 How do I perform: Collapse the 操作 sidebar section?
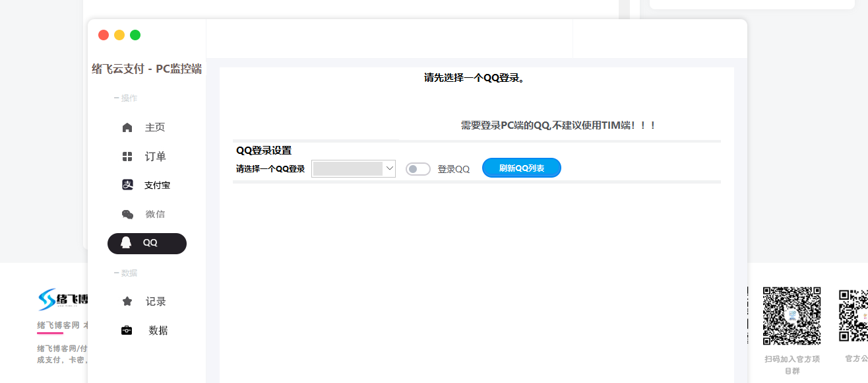click(125, 97)
